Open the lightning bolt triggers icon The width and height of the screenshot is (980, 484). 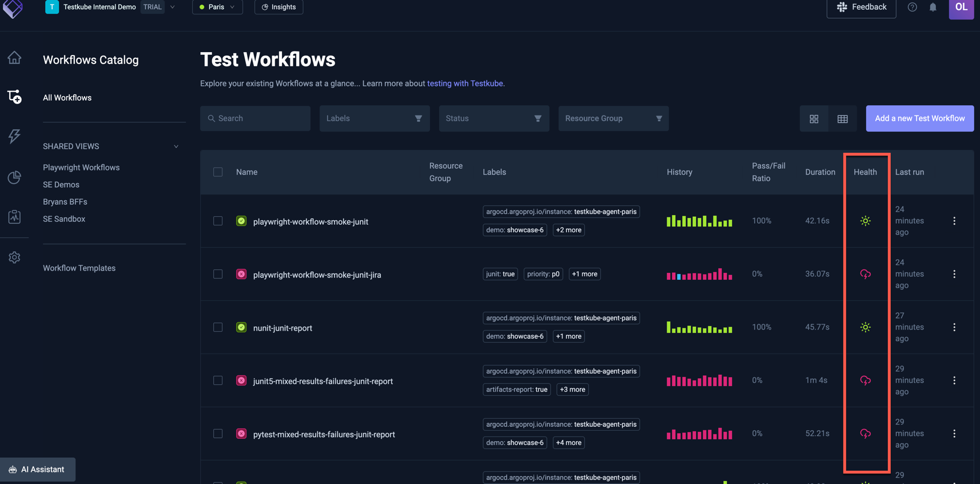(14, 136)
